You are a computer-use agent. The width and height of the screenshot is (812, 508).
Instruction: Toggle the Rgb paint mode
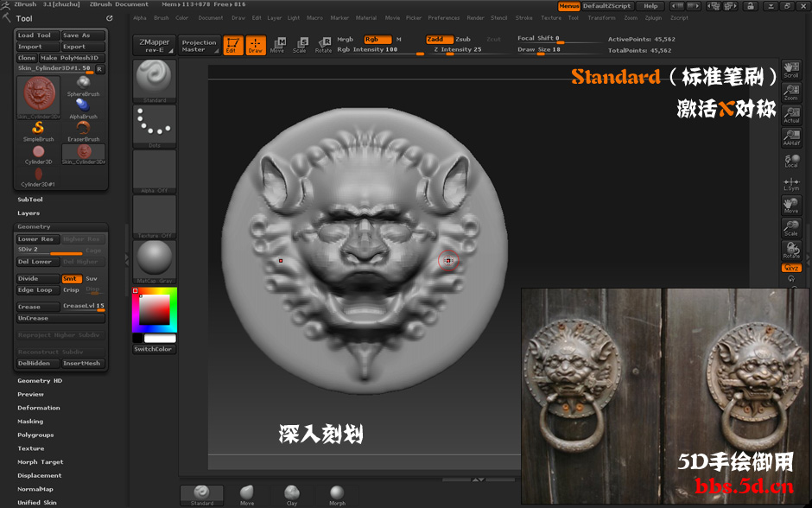point(377,40)
